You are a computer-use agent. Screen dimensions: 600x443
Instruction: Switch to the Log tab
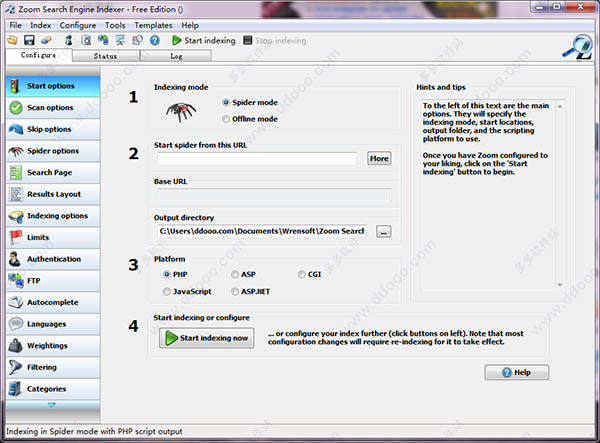click(x=176, y=56)
